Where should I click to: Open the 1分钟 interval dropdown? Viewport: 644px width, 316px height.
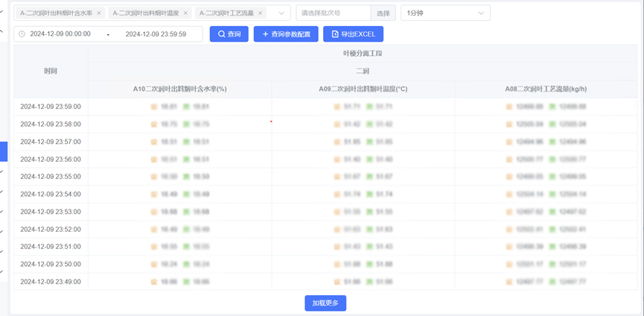(x=445, y=13)
